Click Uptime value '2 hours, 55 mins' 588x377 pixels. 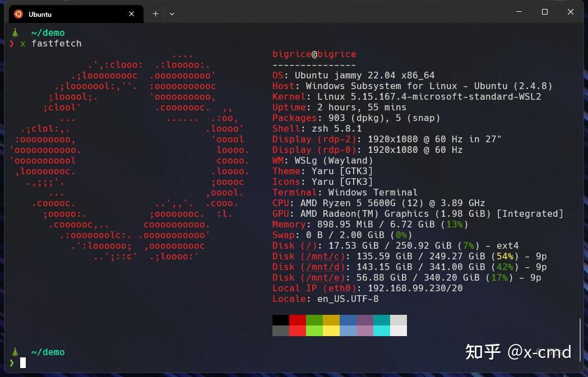(362, 107)
